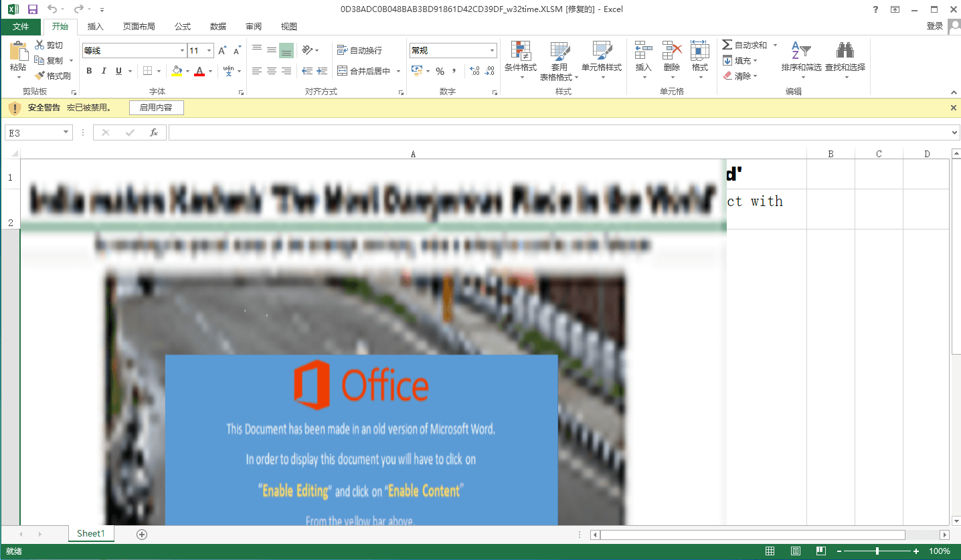Open Conditional Formatting icon

pyautogui.click(x=521, y=51)
